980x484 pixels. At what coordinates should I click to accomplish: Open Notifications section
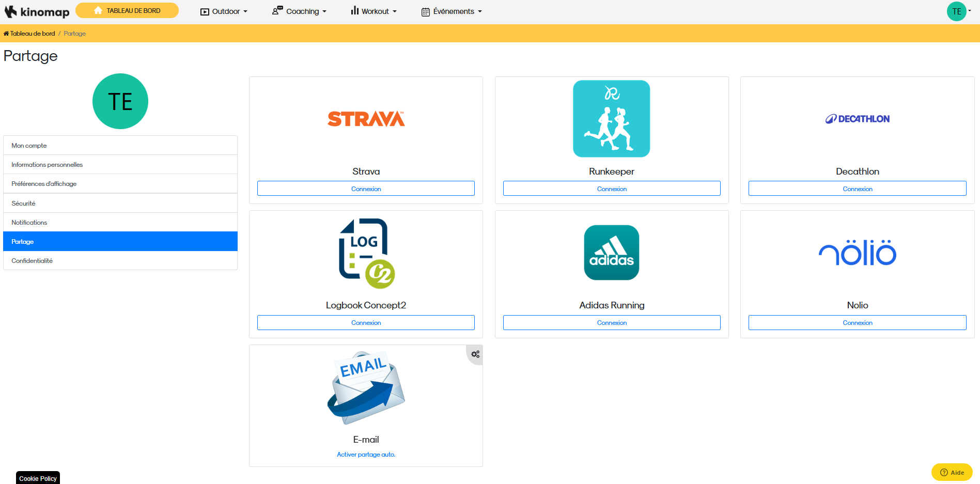pyautogui.click(x=120, y=222)
